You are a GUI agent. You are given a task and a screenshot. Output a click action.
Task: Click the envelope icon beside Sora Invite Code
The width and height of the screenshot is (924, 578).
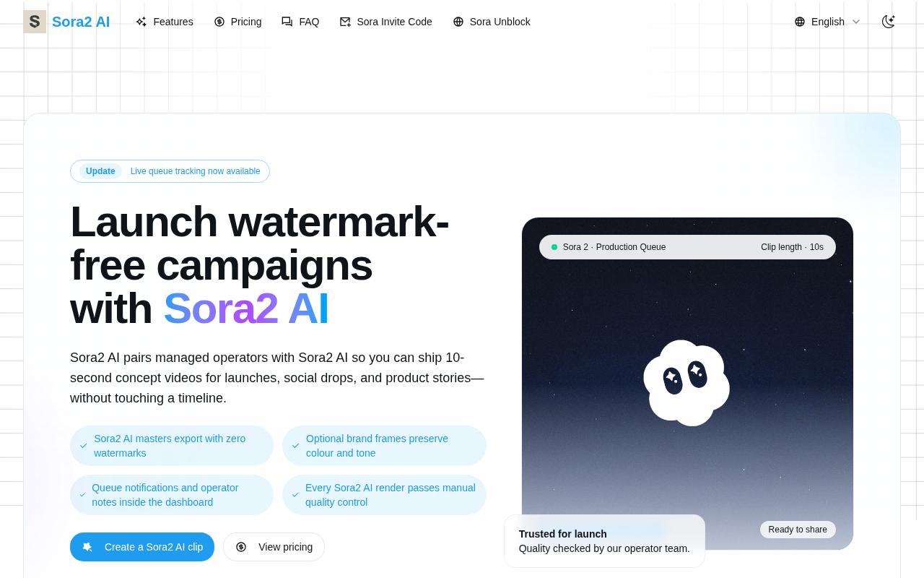point(345,22)
